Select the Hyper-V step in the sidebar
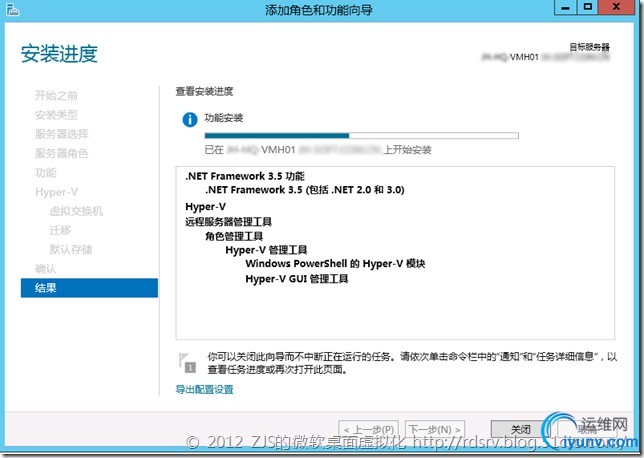 pyautogui.click(x=56, y=192)
